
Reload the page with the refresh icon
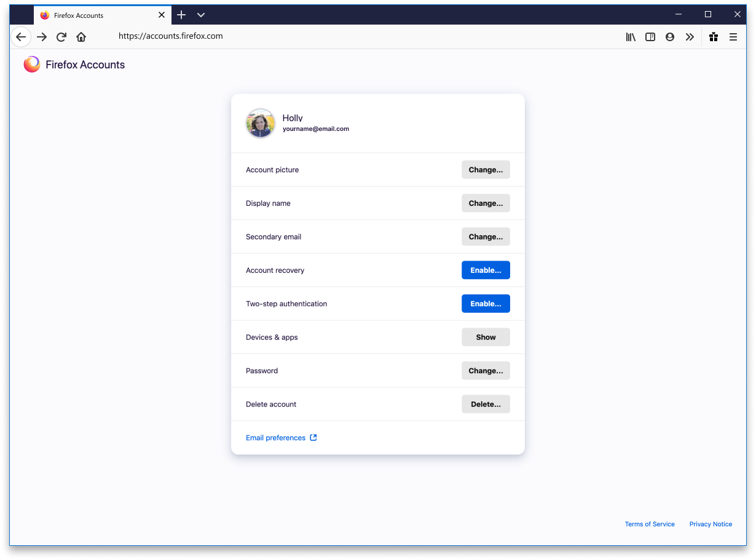click(61, 37)
